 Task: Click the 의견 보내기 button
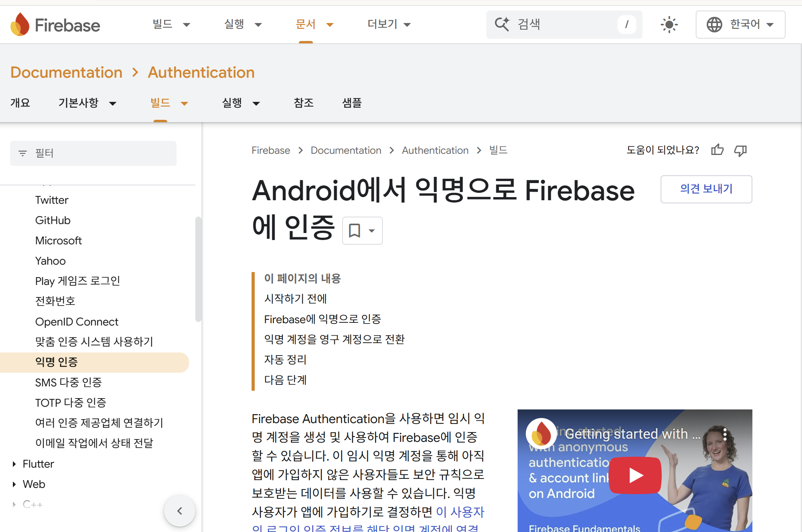[706, 189]
